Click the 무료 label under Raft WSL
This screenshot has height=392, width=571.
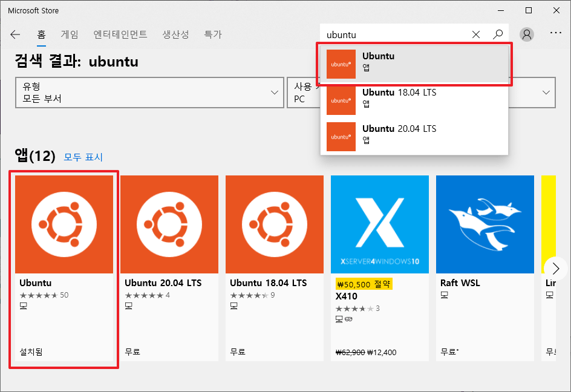[x=449, y=352]
